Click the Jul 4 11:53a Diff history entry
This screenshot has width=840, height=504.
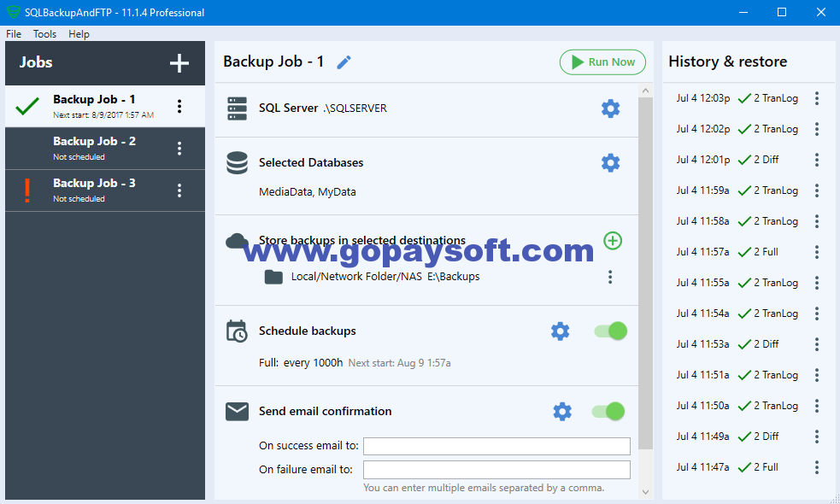(727, 344)
